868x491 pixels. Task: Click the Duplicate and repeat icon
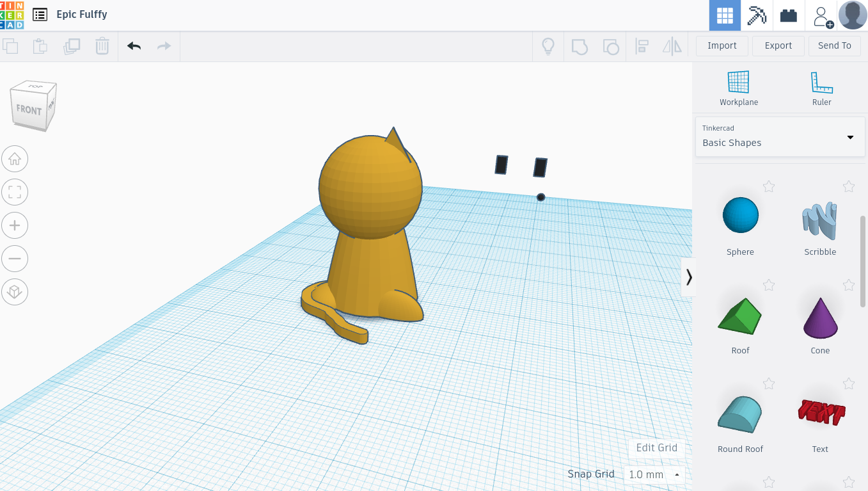tap(71, 46)
